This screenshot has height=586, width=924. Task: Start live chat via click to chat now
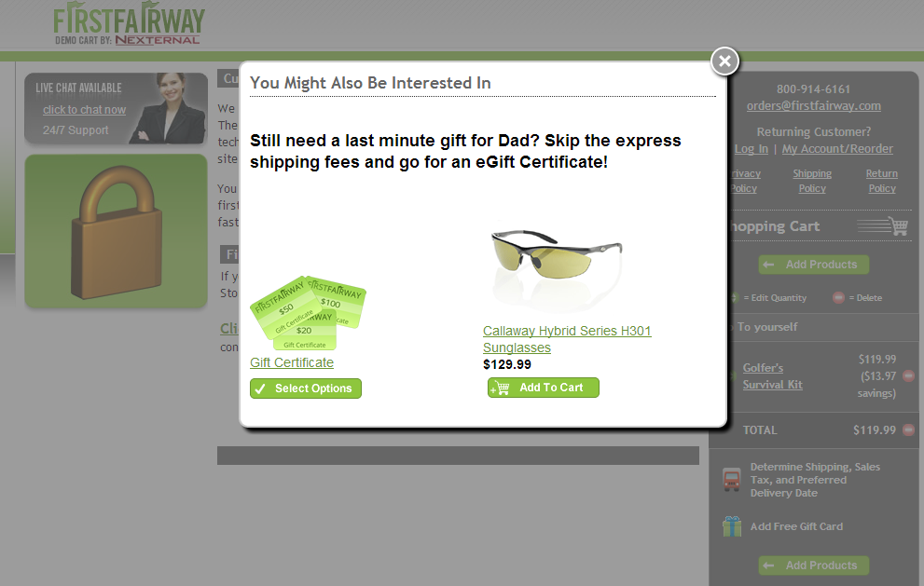click(x=84, y=110)
